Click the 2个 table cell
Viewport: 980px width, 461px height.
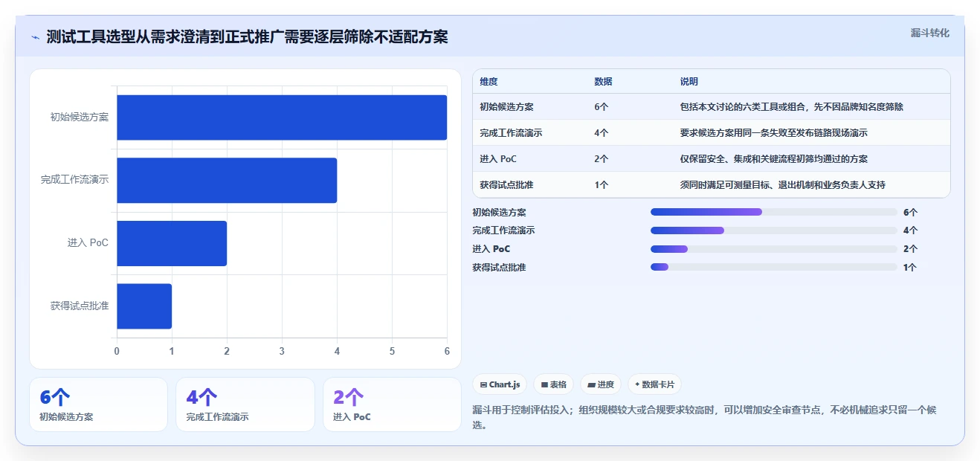[602, 159]
